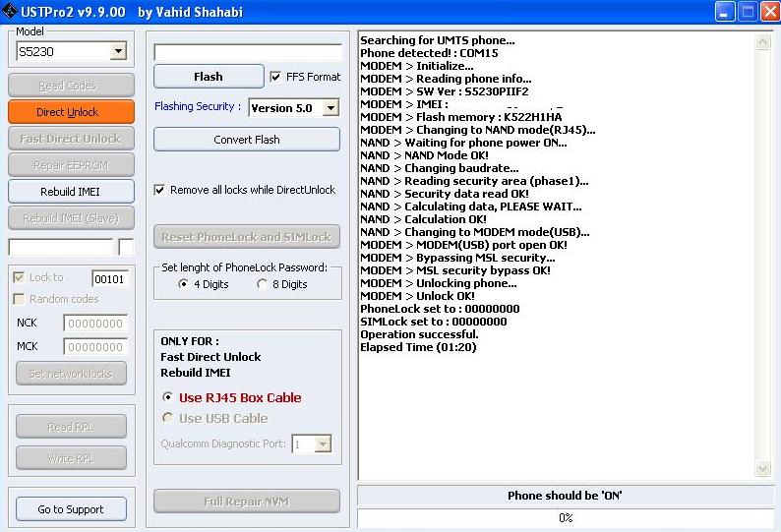
Task: Click the log line 'Operation successful.'
Action: [x=419, y=334]
